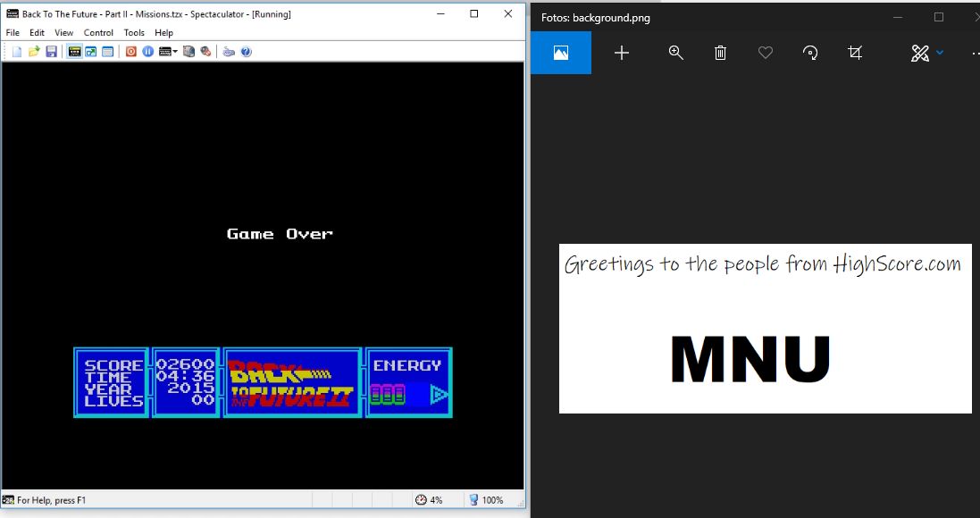Open the three-dots more options in Photos

click(975, 54)
